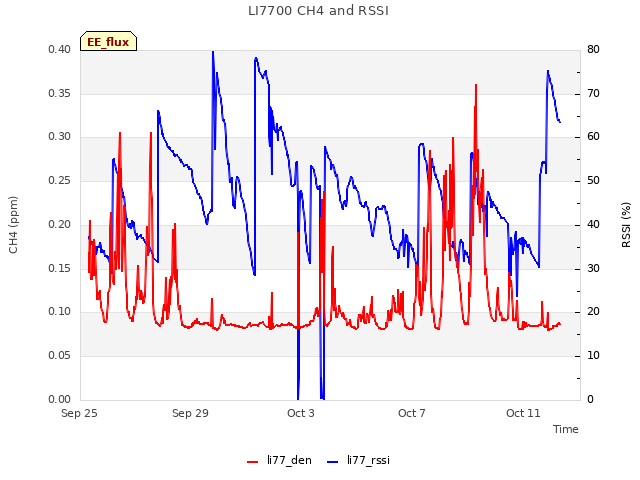The width and height of the screenshot is (640, 480).
Task: Click the Oct 11 date tick label
Action: point(523,413)
